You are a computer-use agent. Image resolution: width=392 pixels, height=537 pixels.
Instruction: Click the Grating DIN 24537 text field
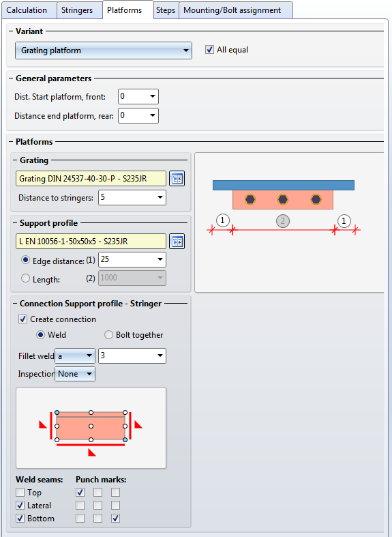coord(91,179)
